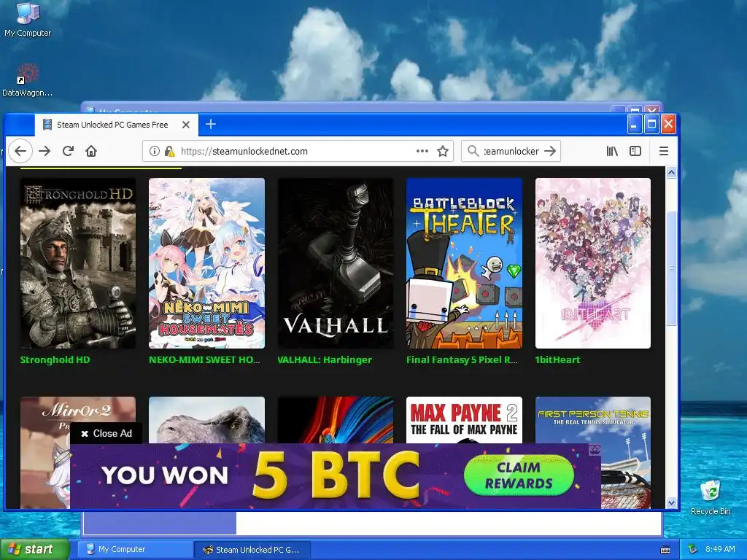
Task: Open a new tab with the plus button
Action: coord(211,124)
